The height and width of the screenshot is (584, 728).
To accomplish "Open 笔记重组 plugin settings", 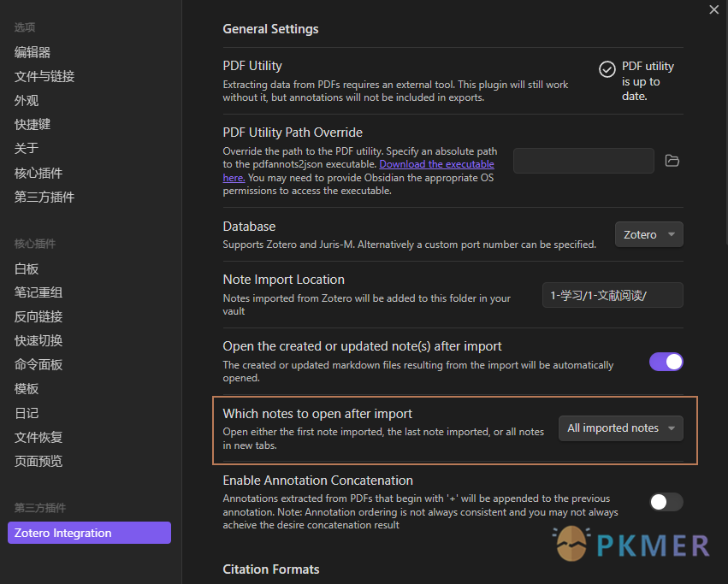I will [x=38, y=292].
